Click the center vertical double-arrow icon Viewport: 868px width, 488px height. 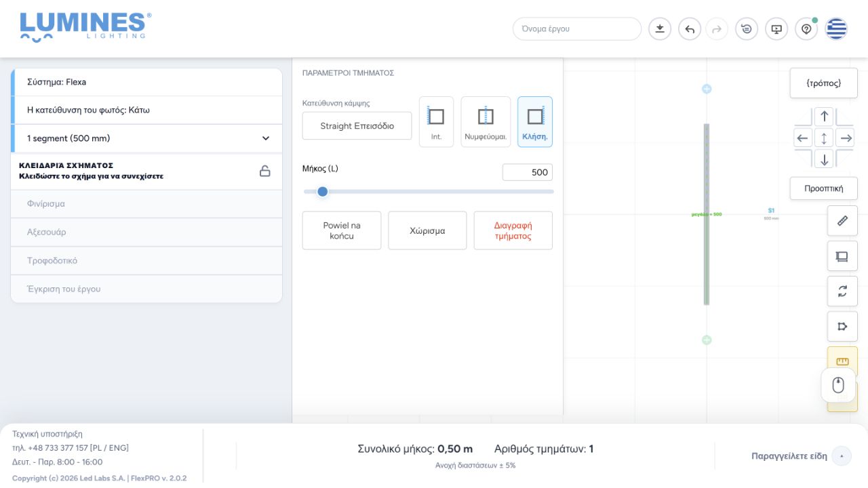824,138
